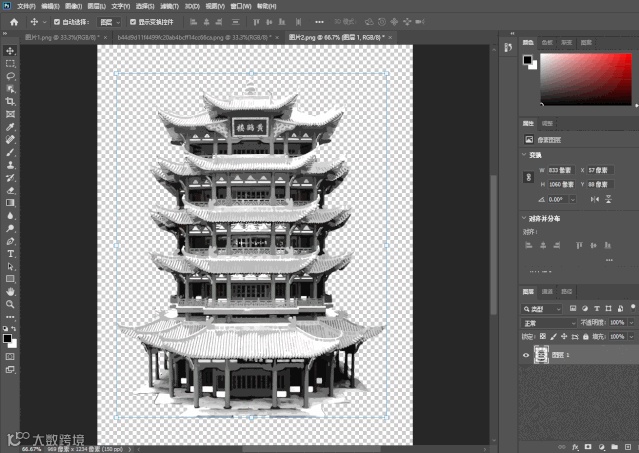The image size is (639, 453).
Task: Click the vertical canvas scrollbar
Action: point(494,244)
